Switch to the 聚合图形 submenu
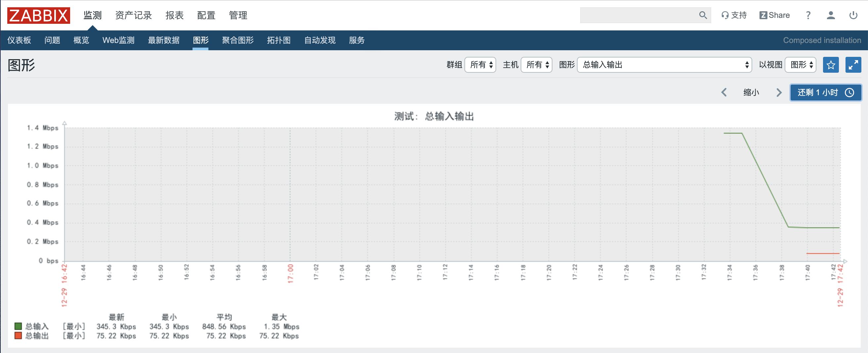Viewport: 868px width, 353px height. coord(238,40)
